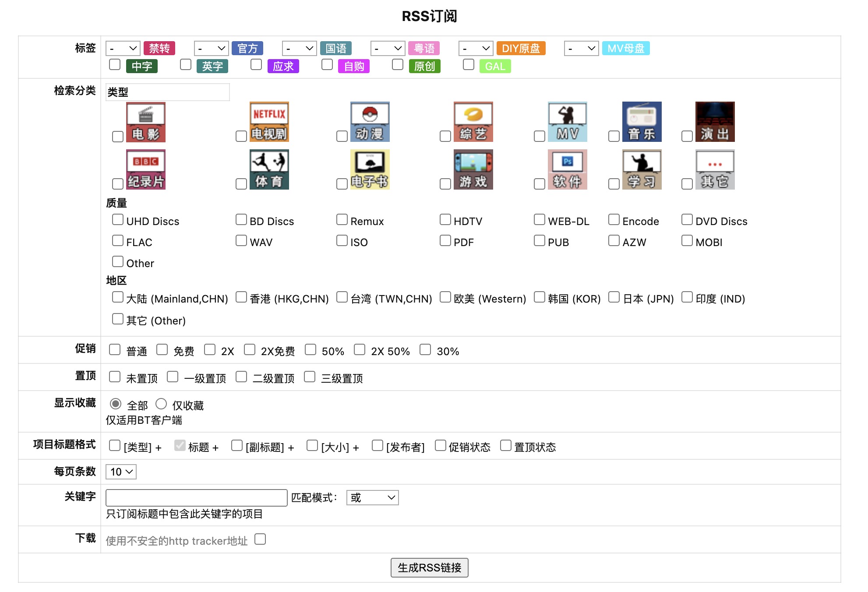Screen dimensions: 868x592
Task: Select the 游戏 game category icon
Action: (x=473, y=169)
